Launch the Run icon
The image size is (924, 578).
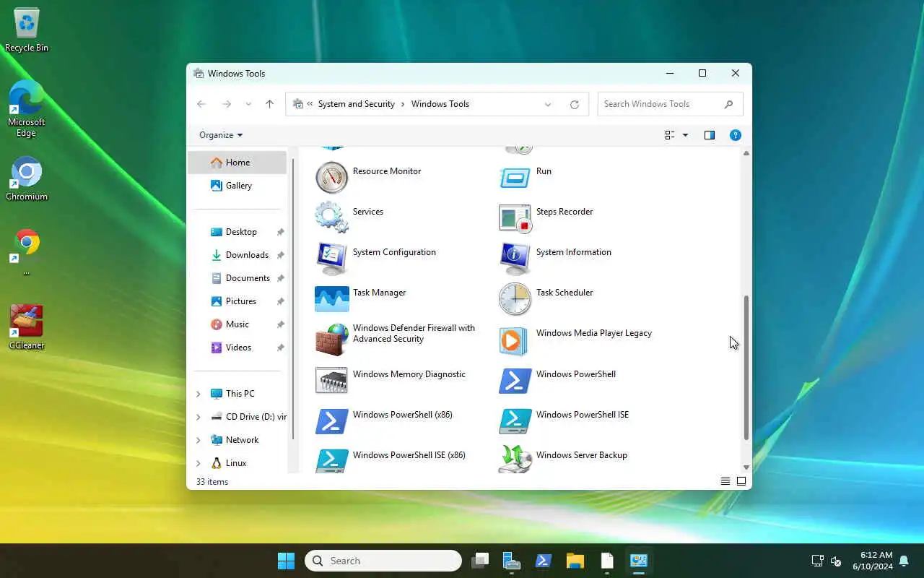click(515, 177)
